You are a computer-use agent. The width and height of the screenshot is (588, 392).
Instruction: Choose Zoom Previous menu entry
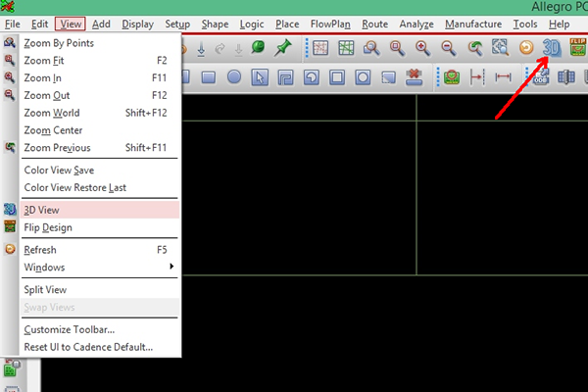[x=100, y=147]
